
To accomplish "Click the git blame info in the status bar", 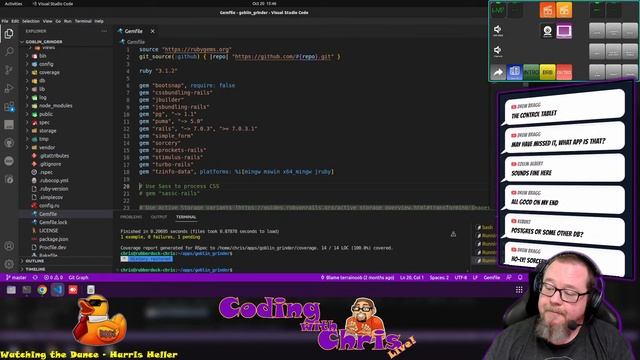I will (x=357, y=278).
